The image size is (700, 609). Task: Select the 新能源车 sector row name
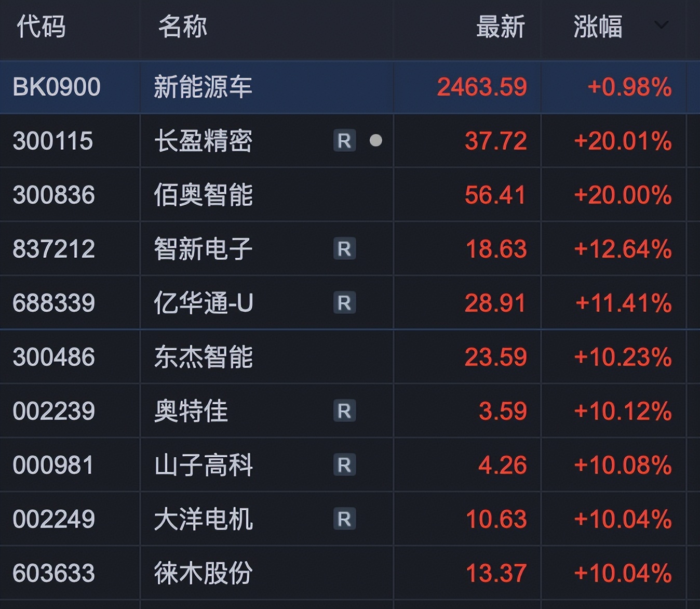(203, 87)
